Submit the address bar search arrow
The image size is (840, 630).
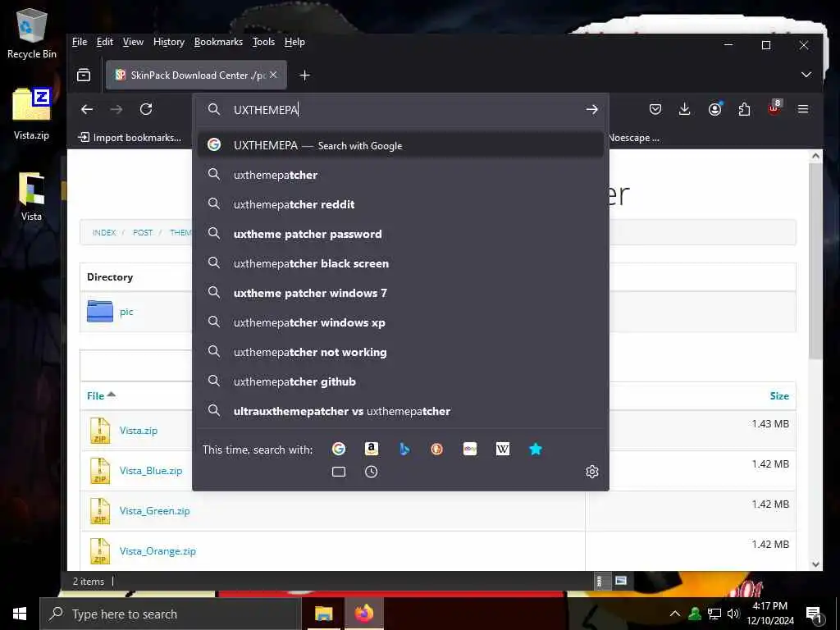591,110
